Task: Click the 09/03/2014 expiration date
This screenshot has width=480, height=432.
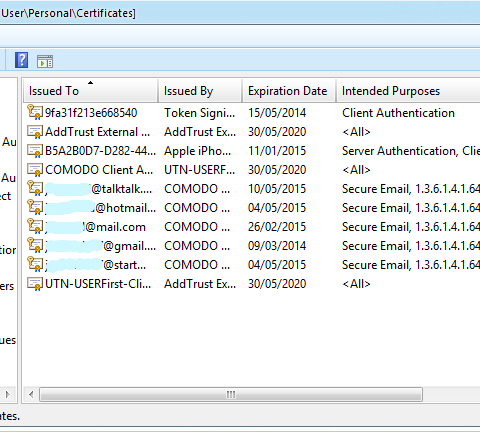Action: [x=277, y=246]
